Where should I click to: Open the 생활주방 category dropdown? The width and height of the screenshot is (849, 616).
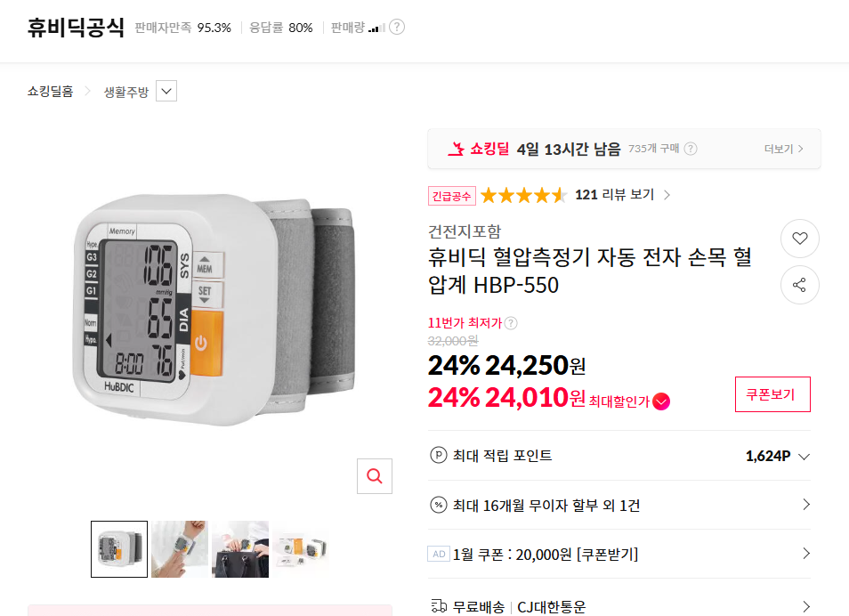tap(166, 91)
